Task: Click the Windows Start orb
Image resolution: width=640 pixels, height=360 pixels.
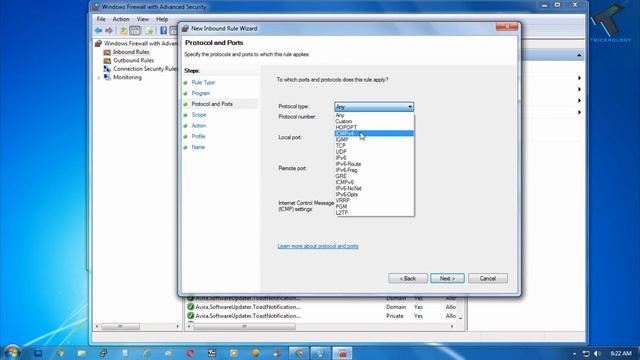Action: tap(13, 352)
